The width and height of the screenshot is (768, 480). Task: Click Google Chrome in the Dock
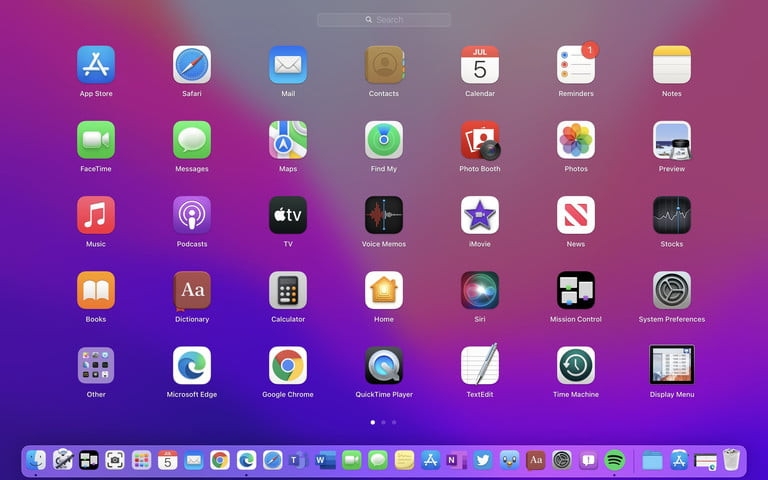pos(220,460)
